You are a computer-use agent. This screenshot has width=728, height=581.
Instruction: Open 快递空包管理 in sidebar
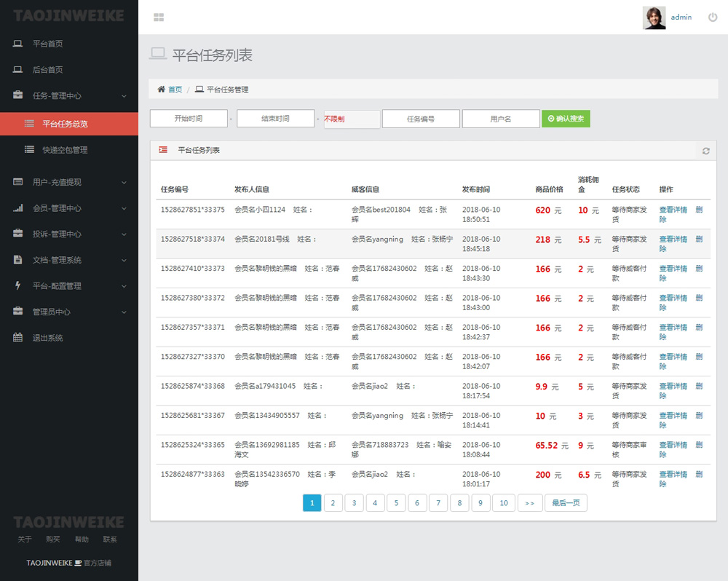(65, 150)
